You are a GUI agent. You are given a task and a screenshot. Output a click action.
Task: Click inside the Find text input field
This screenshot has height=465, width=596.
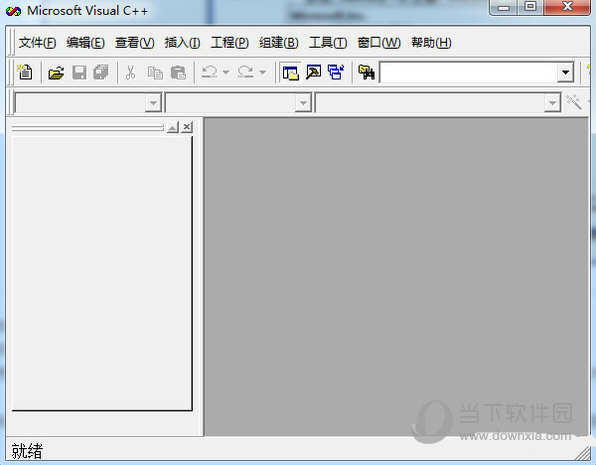click(468, 72)
